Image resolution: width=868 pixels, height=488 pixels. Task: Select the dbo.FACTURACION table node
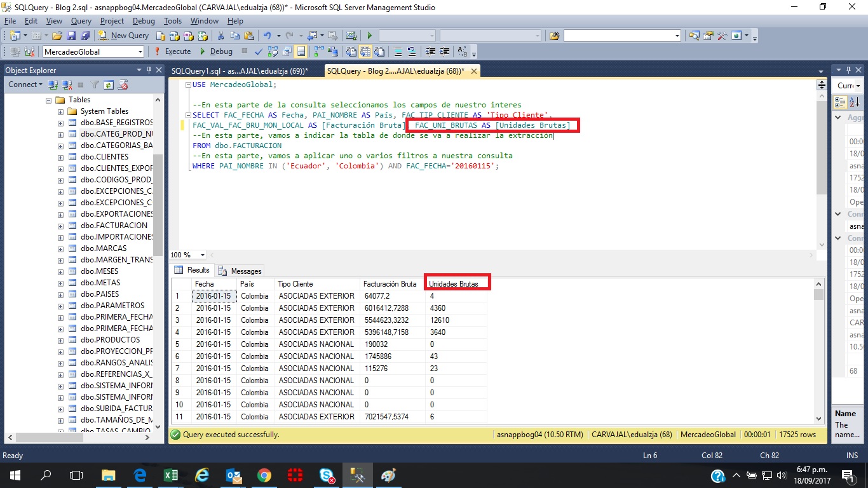(114, 225)
